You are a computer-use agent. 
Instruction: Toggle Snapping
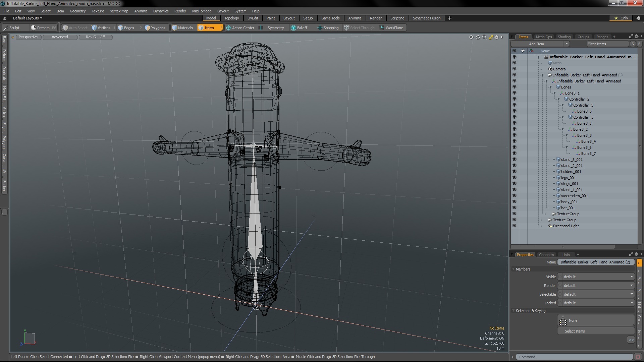point(328,28)
